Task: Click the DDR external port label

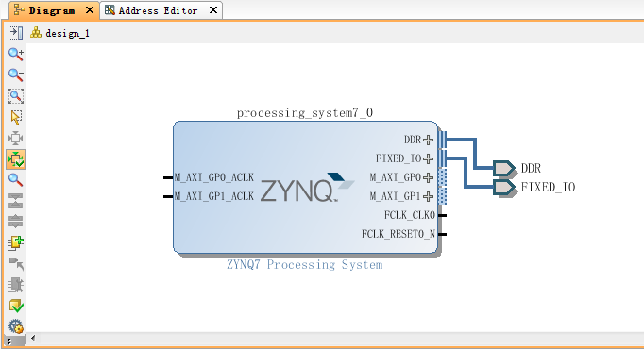Action: [x=531, y=168]
